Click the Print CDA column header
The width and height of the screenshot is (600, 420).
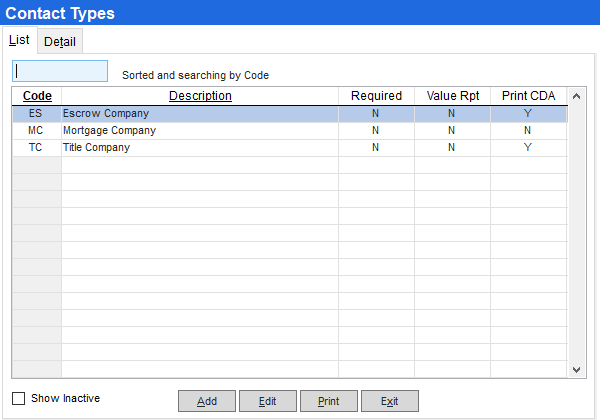coord(528,96)
